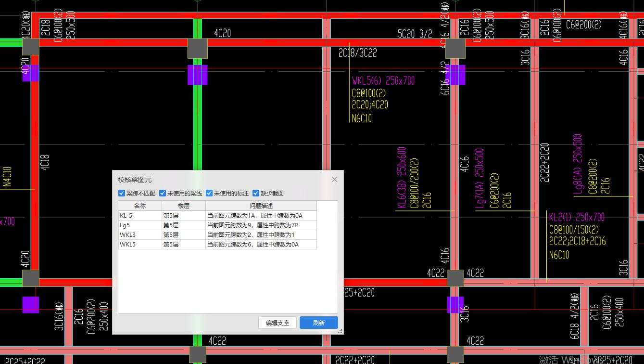Click the 5C20 3/2 annotation
The width and height of the screenshot is (644, 364).
(415, 34)
